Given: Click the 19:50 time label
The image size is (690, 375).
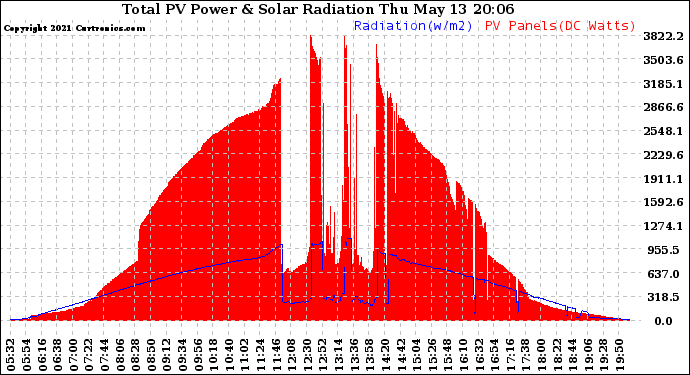Looking at the screenshot, I should click(x=620, y=355).
